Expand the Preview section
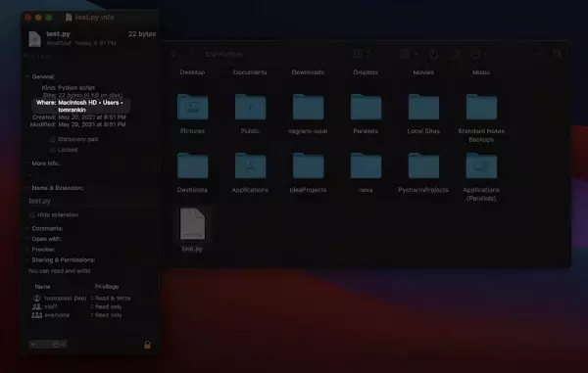This screenshot has height=373, width=588. tap(27, 249)
